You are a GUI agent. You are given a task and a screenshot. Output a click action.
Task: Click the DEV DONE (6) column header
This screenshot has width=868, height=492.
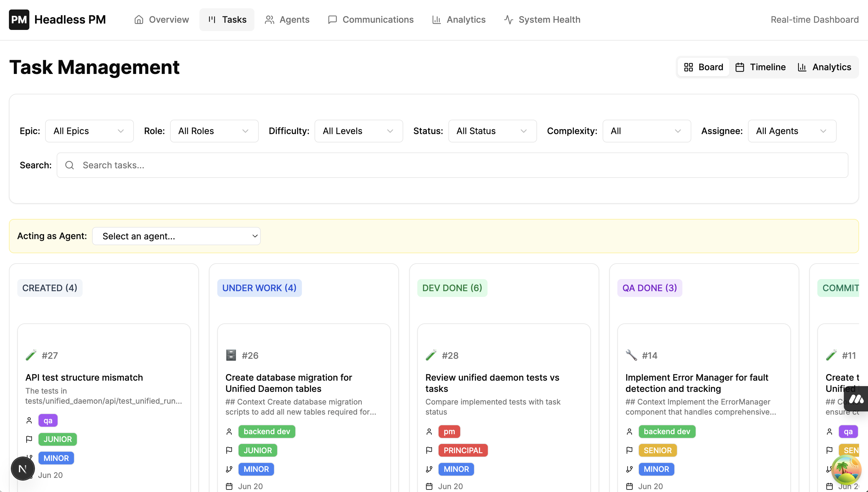[x=452, y=288]
